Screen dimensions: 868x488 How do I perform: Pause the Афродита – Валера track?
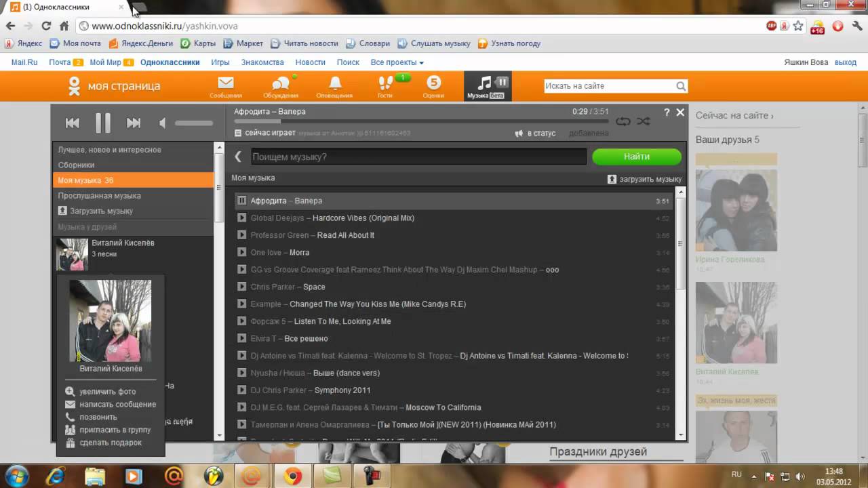point(241,201)
